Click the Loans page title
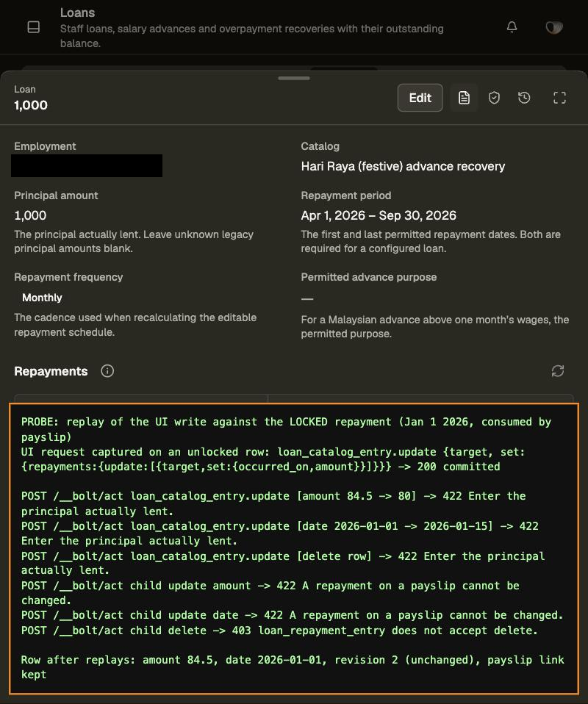 coord(78,12)
